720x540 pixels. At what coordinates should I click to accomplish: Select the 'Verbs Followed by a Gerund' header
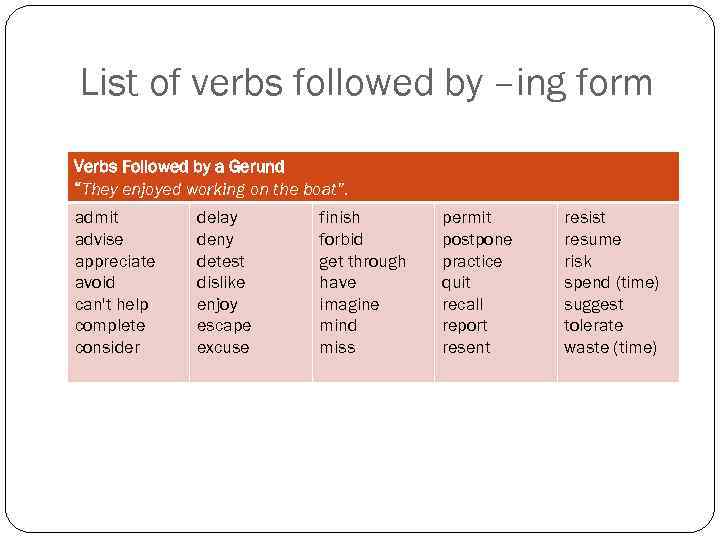(x=179, y=167)
